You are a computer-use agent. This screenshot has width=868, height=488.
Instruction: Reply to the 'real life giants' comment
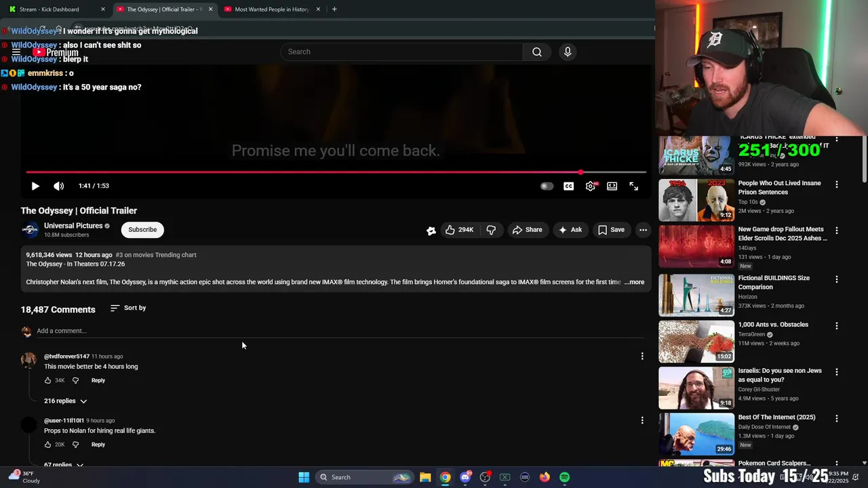[98, 445]
